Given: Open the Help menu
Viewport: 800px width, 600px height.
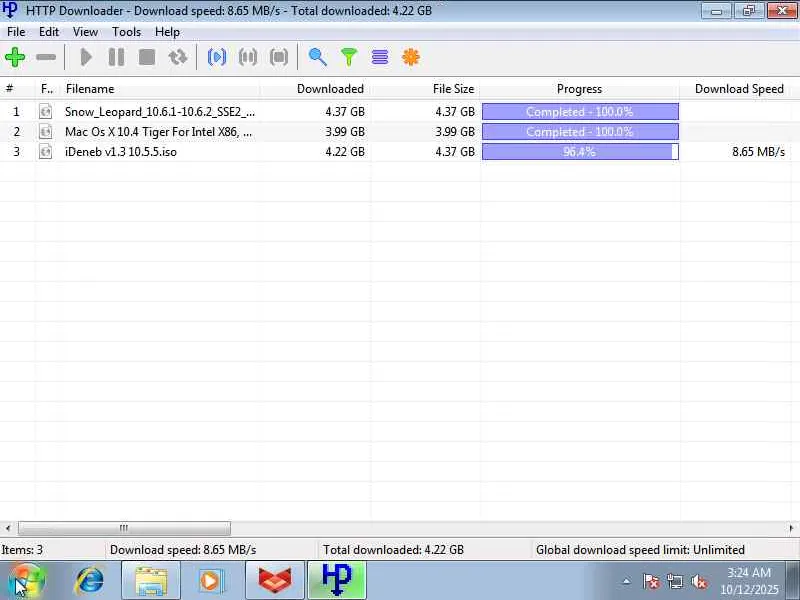Looking at the screenshot, I should (167, 32).
